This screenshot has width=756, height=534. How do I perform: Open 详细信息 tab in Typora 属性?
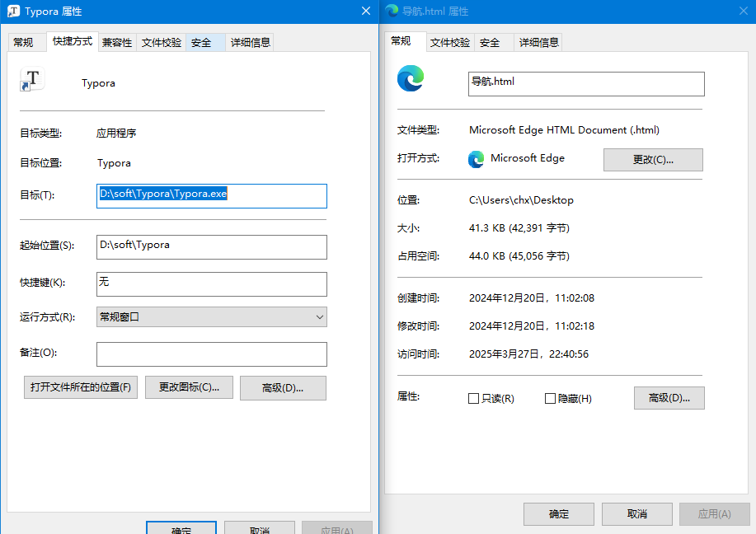[x=251, y=42]
